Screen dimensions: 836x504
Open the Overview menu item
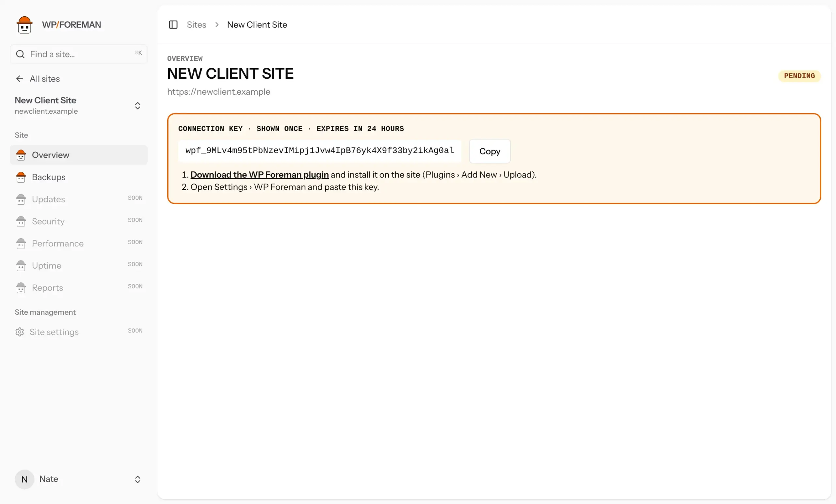pos(79,155)
